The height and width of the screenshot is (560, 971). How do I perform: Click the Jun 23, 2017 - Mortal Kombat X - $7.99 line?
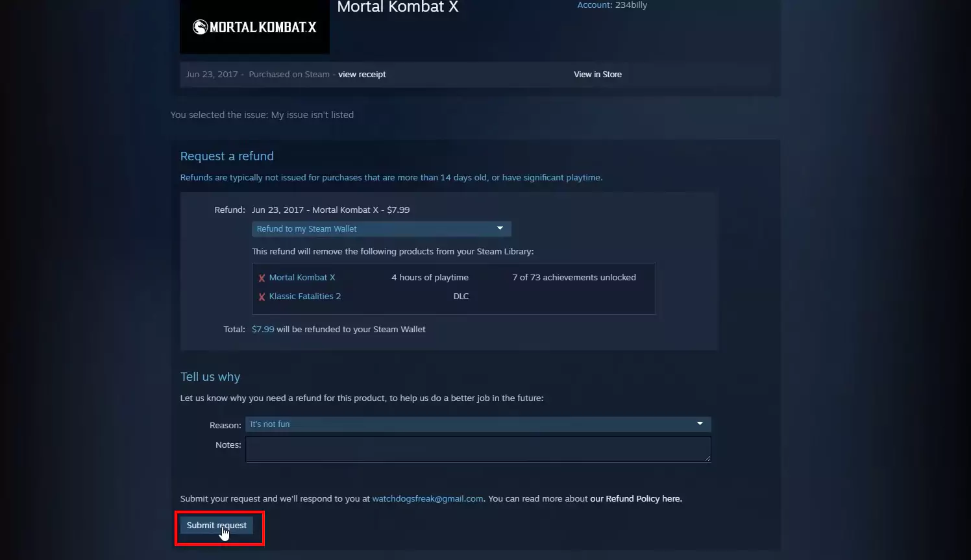point(330,210)
